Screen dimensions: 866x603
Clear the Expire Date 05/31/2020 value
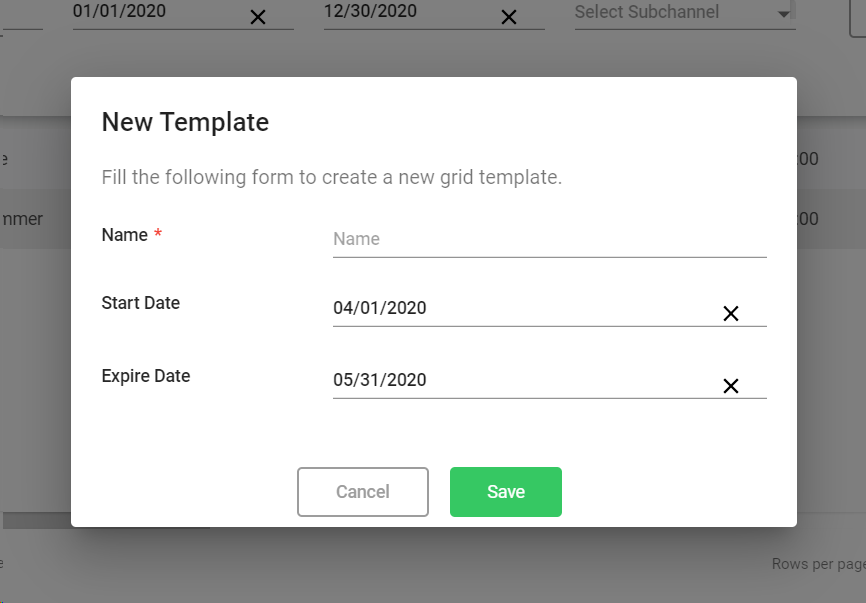(730, 386)
